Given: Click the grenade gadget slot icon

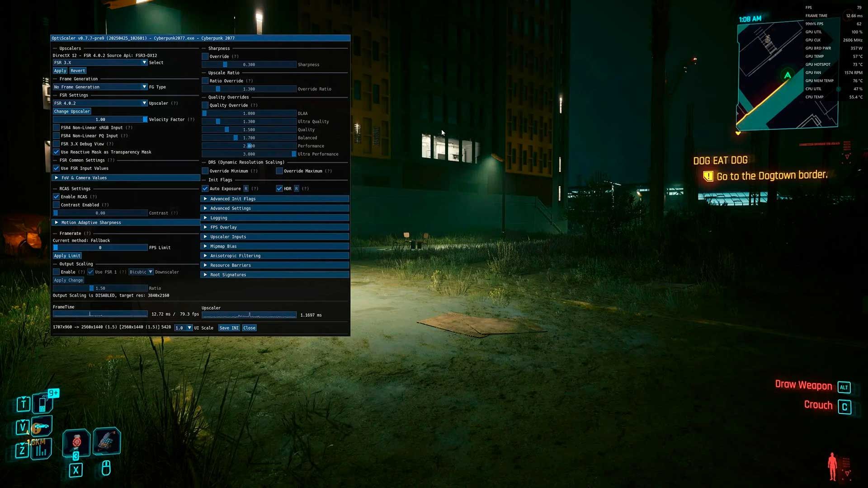Looking at the screenshot, I should click(107, 441).
